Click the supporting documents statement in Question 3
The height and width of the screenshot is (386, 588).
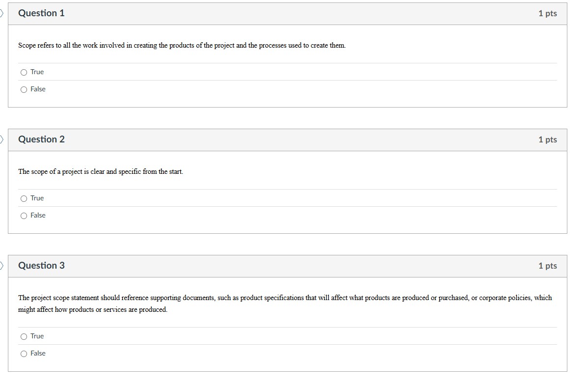285,303
